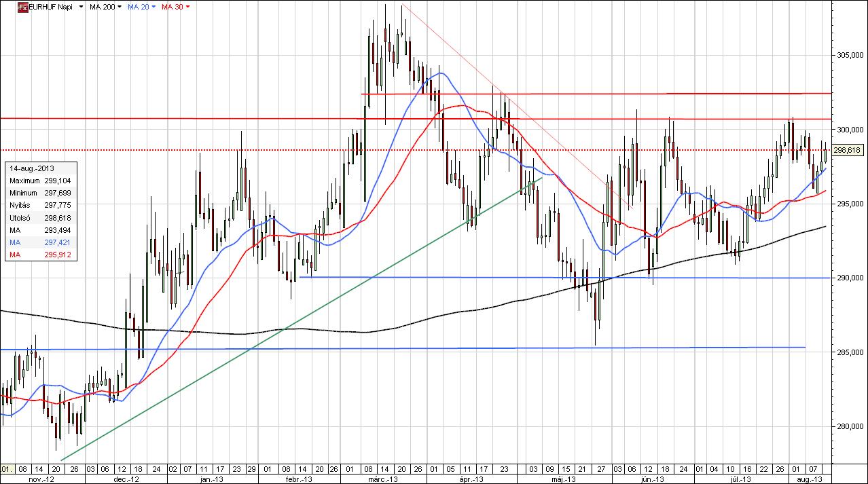Screen dimensions: 868x484
Task: Click the ápr.-13 month label
Action: click(470, 479)
